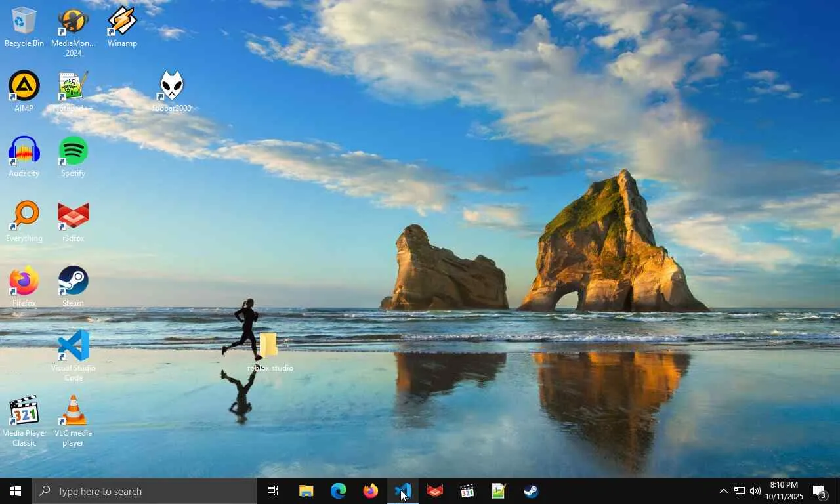Select the Everything search desktop shortcut
Viewport: 840px width, 504px height.
pos(24,222)
